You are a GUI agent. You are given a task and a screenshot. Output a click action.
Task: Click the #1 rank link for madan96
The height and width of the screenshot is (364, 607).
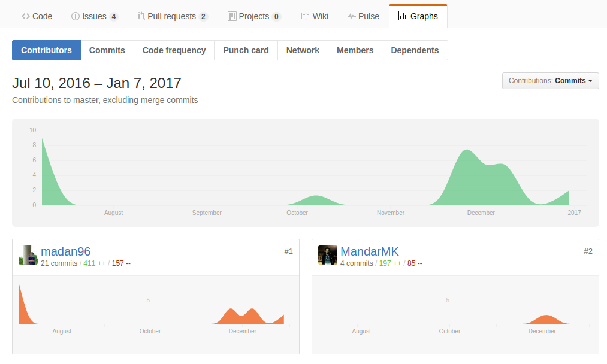[x=289, y=251]
